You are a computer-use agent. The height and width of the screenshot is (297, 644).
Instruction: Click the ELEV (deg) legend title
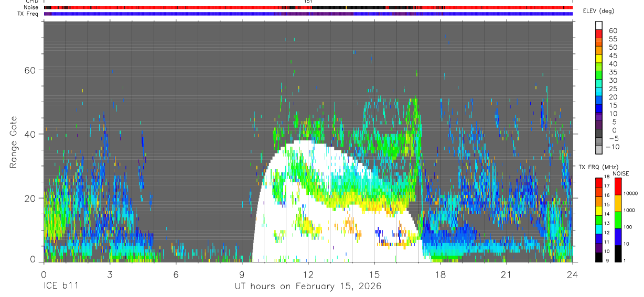[599, 12]
